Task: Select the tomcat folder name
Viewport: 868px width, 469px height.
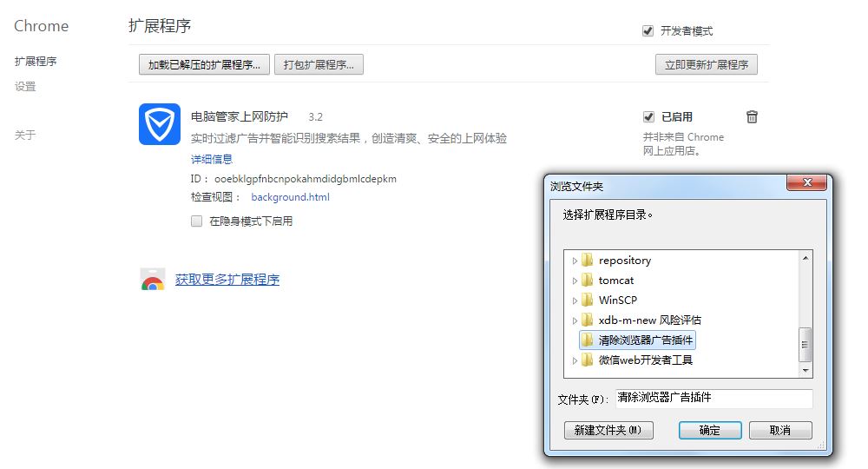Action: tap(616, 281)
